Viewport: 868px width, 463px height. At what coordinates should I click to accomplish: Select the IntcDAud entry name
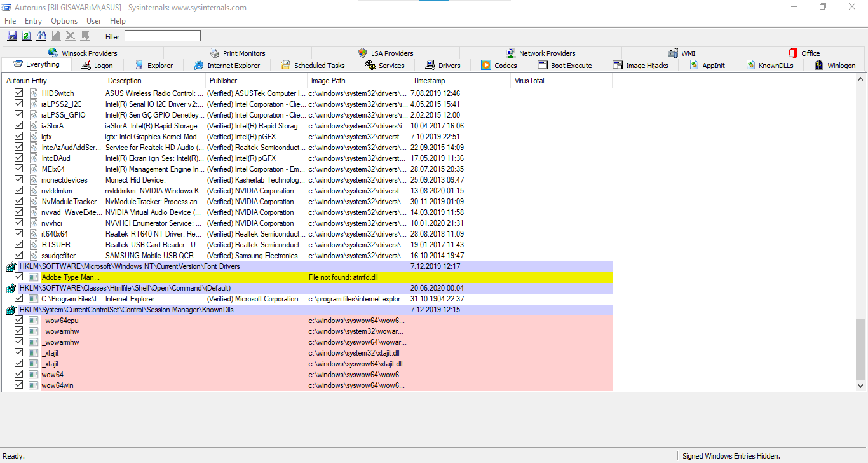click(x=56, y=158)
